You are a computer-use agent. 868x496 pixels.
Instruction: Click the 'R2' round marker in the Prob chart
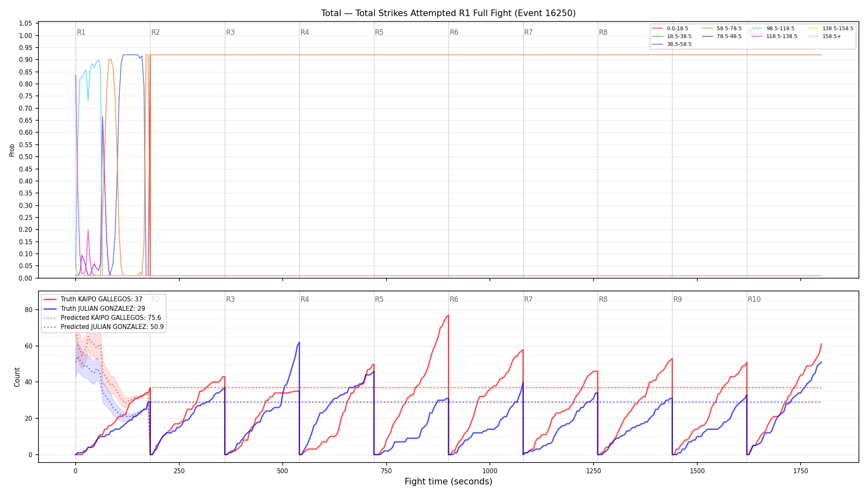click(x=155, y=32)
